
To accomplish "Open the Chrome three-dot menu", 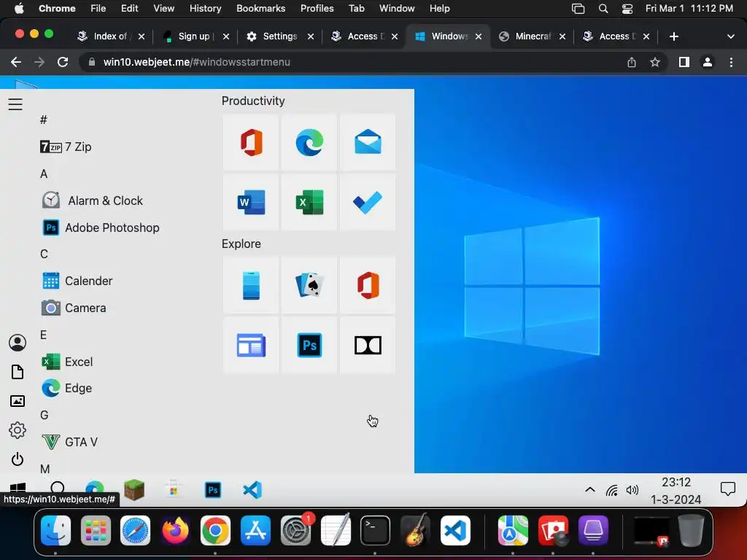I will pyautogui.click(x=731, y=62).
